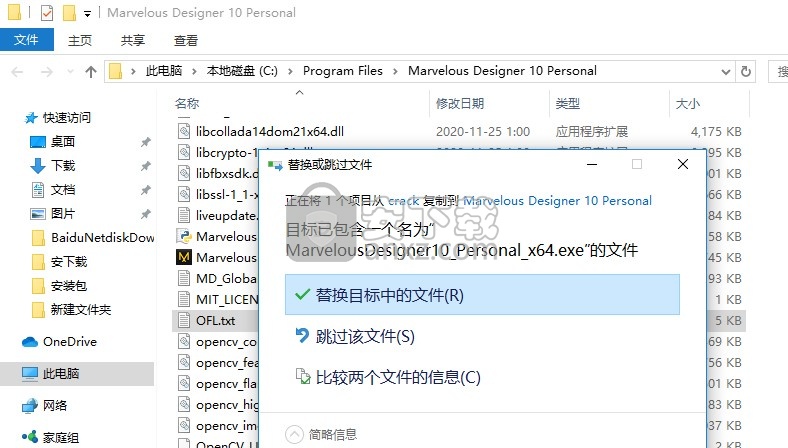Expand chevron after 此电脑 breadcrumb

tap(194, 71)
